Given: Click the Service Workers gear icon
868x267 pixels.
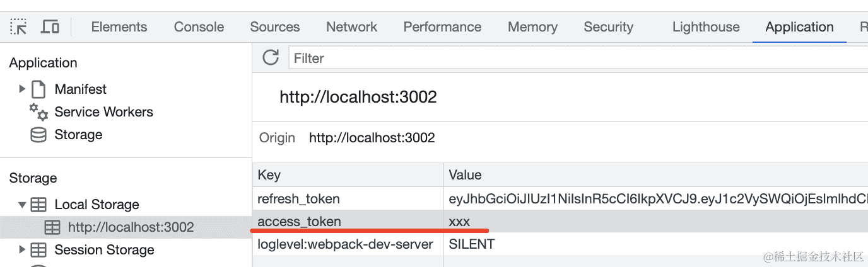Looking at the screenshot, I should pos(38,113).
